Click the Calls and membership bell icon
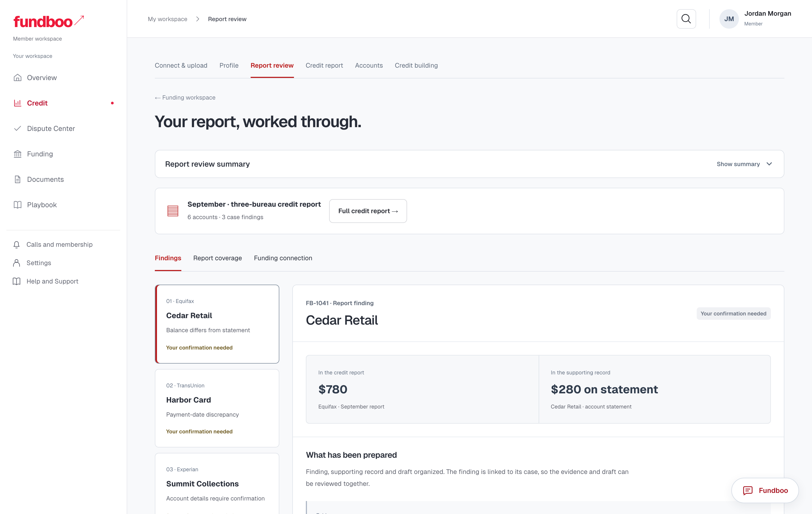Image resolution: width=812 pixels, height=514 pixels. [17, 245]
